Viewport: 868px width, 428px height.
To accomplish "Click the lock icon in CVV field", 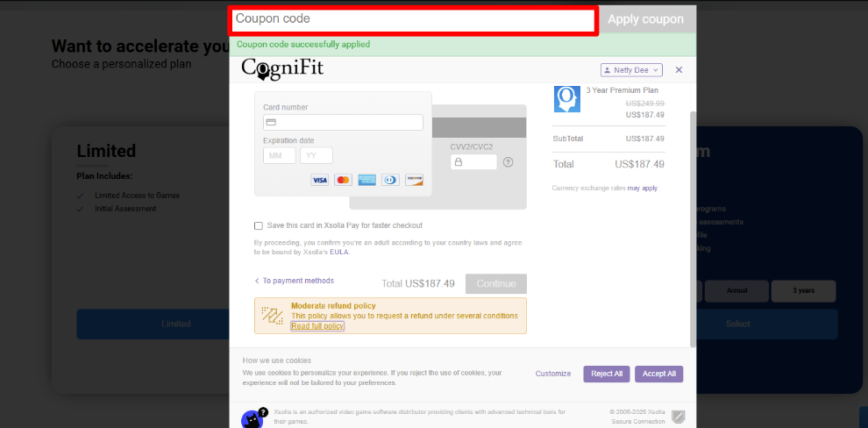I will click(x=459, y=162).
